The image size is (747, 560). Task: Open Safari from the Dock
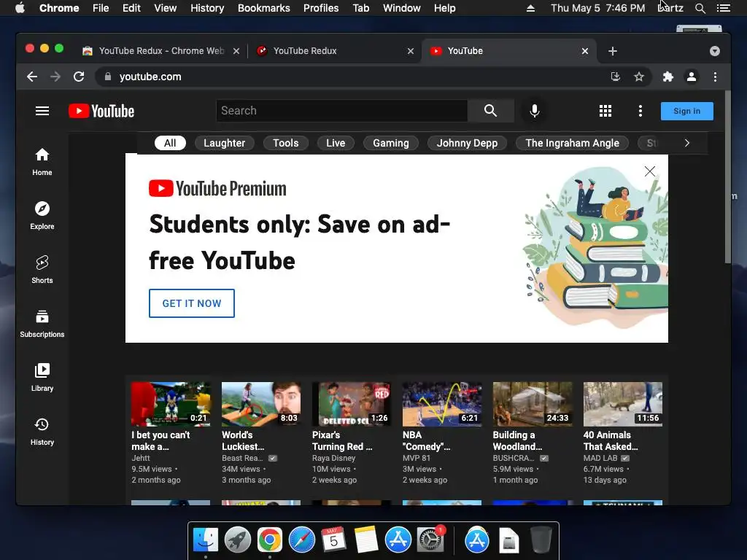[302, 540]
